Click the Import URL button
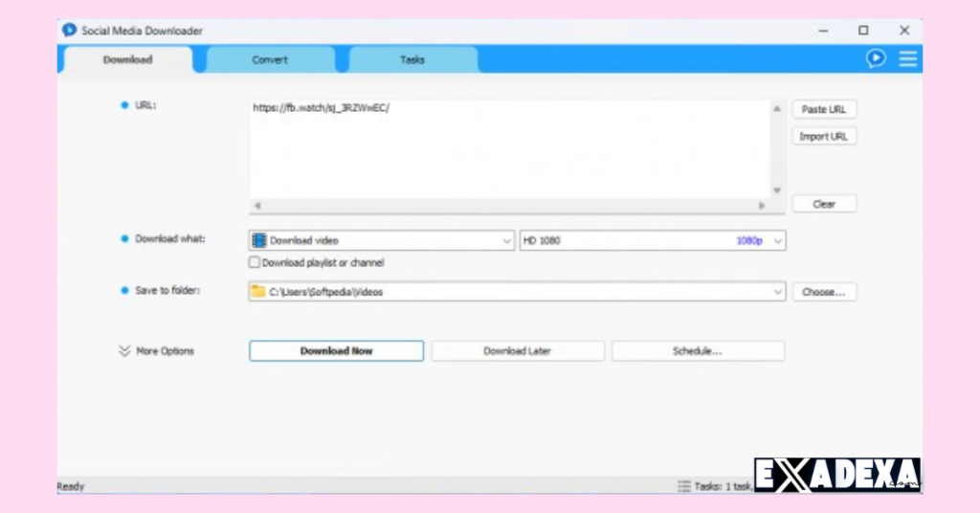The width and height of the screenshot is (980, 513). [x=824, y=136]
